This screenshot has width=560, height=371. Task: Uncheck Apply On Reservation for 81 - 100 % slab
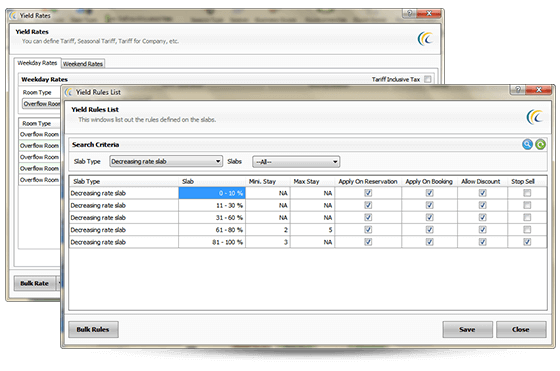click(368, 242)
